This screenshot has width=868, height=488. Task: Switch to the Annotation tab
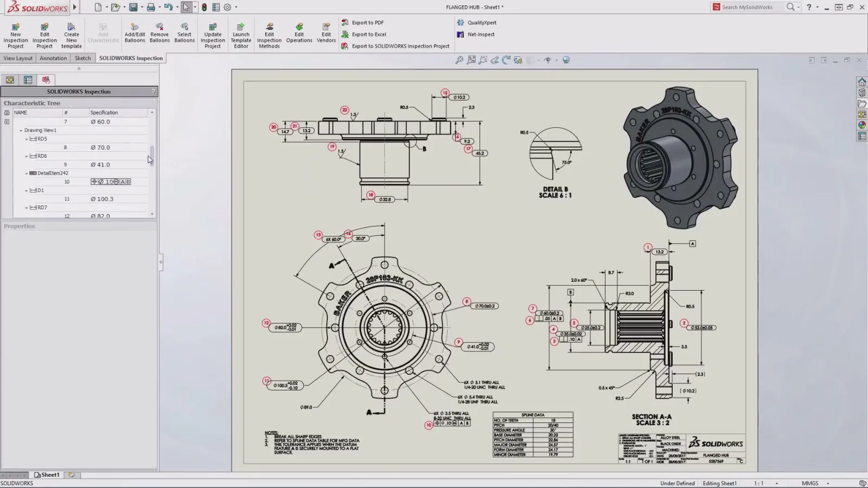(53, 58)
